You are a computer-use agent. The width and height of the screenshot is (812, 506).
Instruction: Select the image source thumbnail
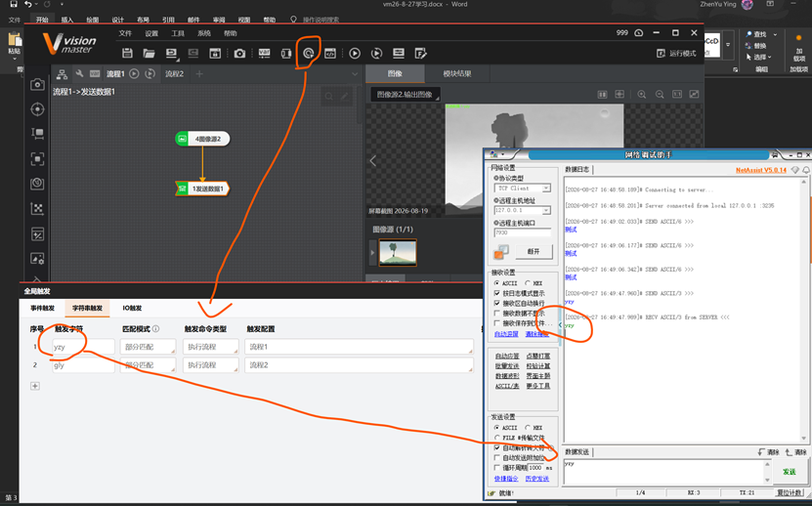click(398, 252)
